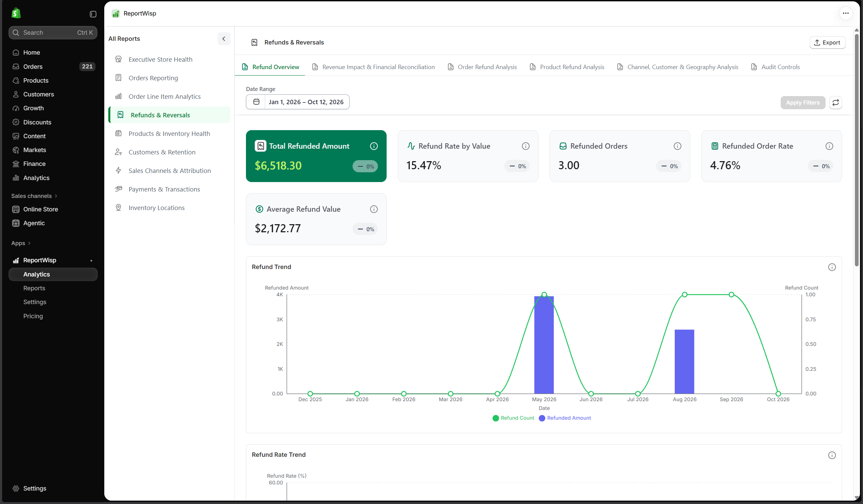Open the date range picker field
Viewport: 863px width, 504px height.
coord(297,102)
